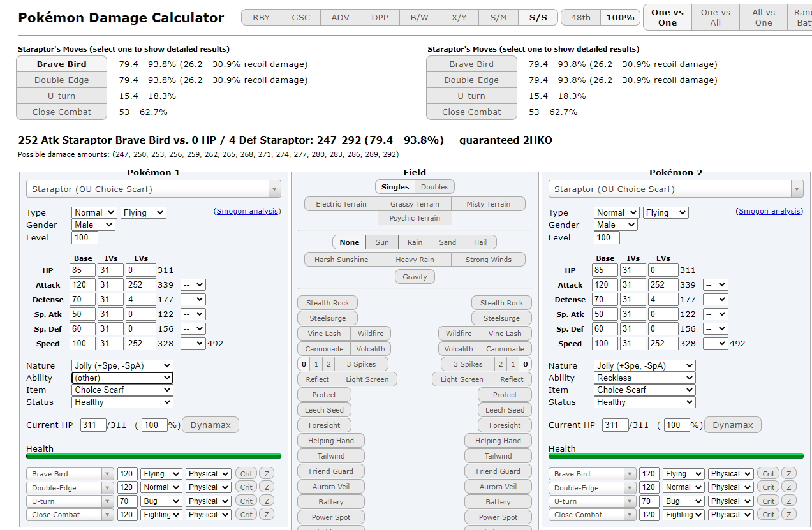Show Double-Edge results for Pokémon 2

click(x=472, y=80)
